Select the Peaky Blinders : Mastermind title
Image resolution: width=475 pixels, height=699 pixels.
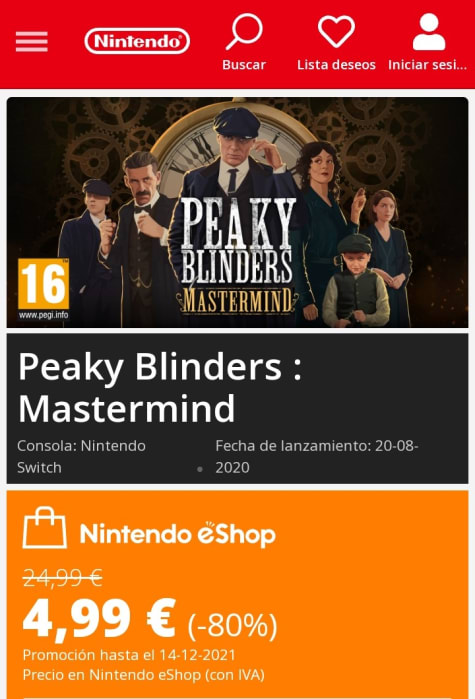tap(160, 387)
